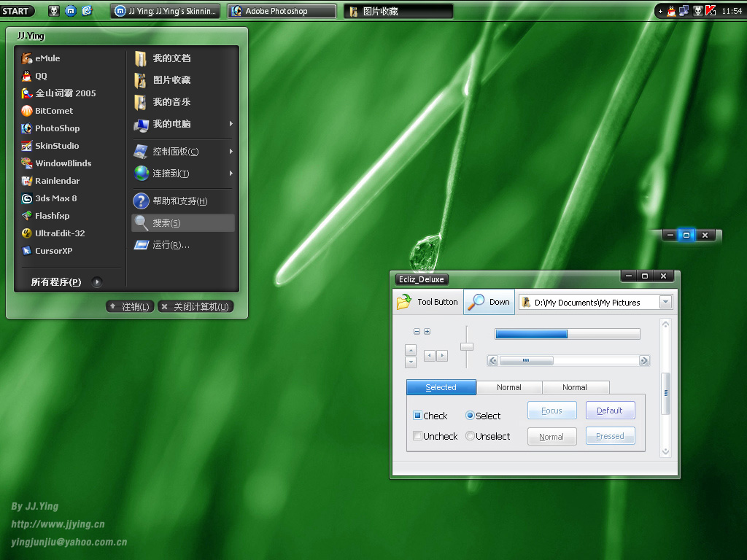Screen dimensions: 747x560
Task: Expand 所有程序 all programs list
Action: pos(96,282)
